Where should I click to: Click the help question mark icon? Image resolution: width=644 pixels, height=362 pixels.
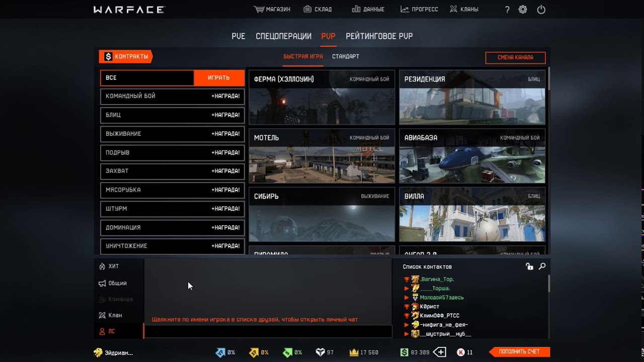pos(507,10)
